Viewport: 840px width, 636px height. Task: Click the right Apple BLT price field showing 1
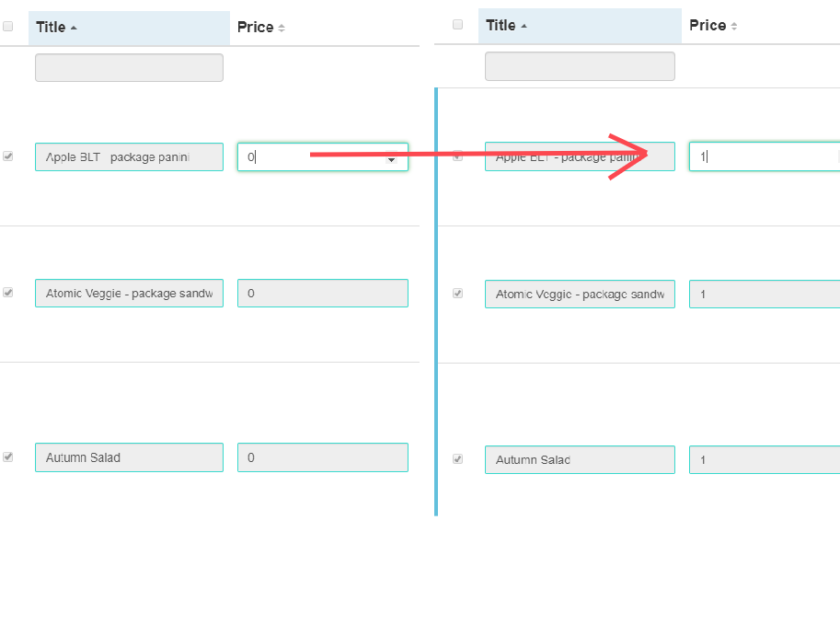click(765, 156)
